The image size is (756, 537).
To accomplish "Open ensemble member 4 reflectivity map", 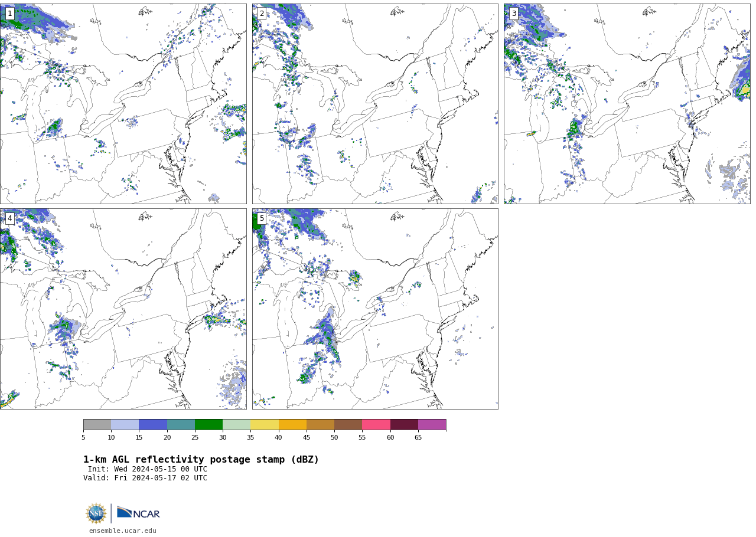I will point(123,309).
